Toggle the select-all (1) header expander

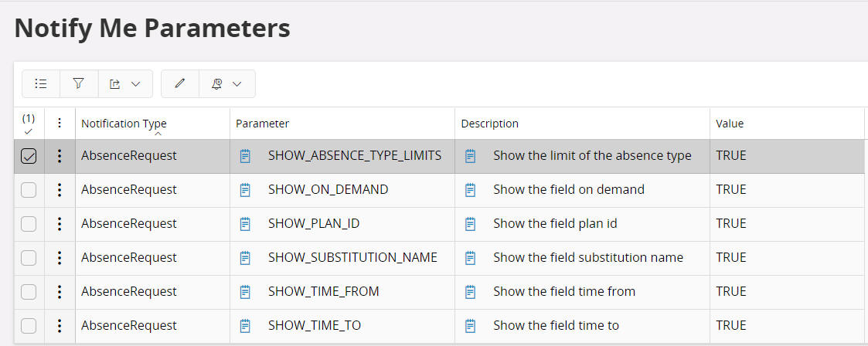tap(29, 124)
